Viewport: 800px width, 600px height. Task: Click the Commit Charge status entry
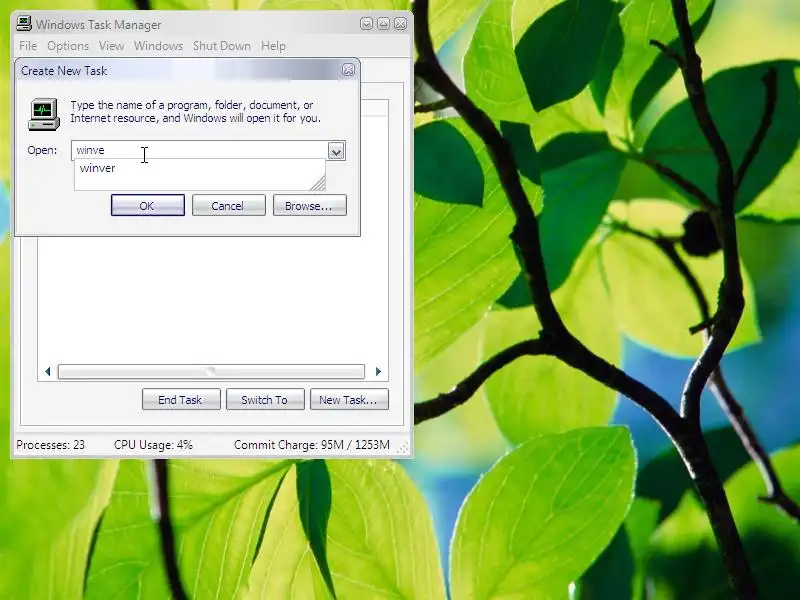(311, 445)
